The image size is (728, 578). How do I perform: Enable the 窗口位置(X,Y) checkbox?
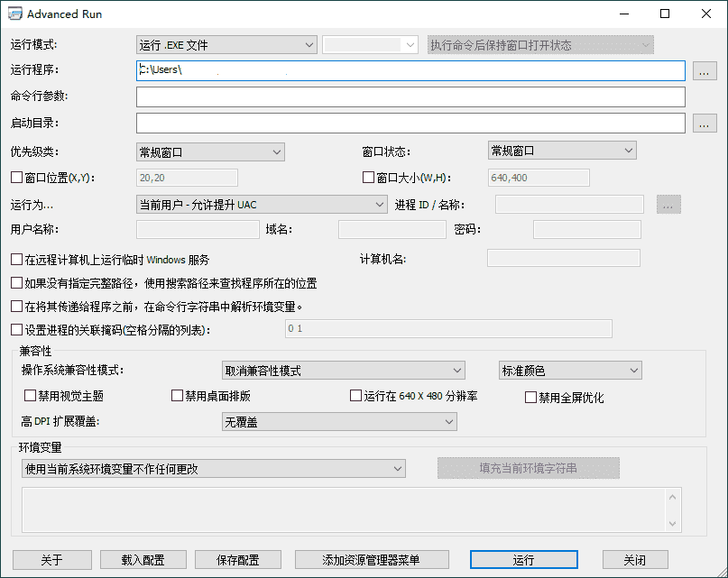click(16, 178)
